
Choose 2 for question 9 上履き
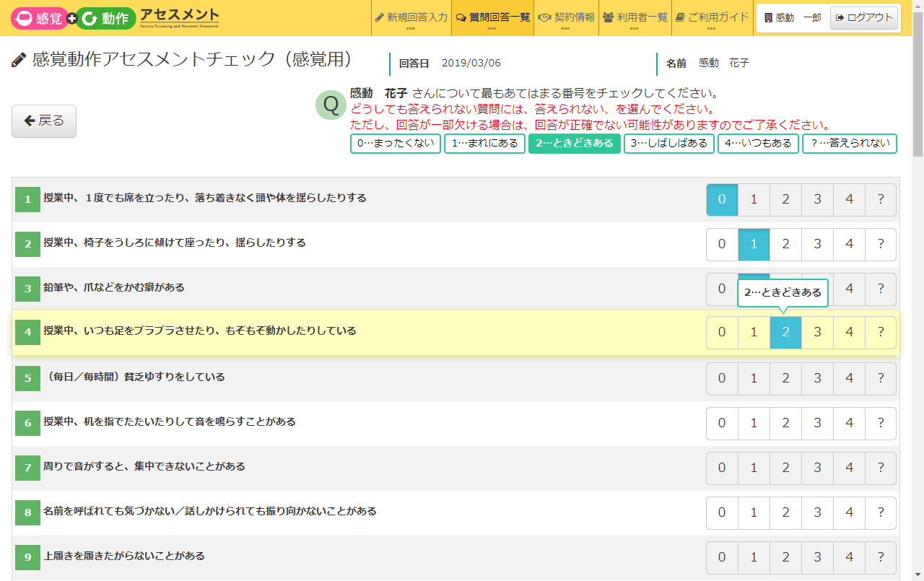coord(785,558)
